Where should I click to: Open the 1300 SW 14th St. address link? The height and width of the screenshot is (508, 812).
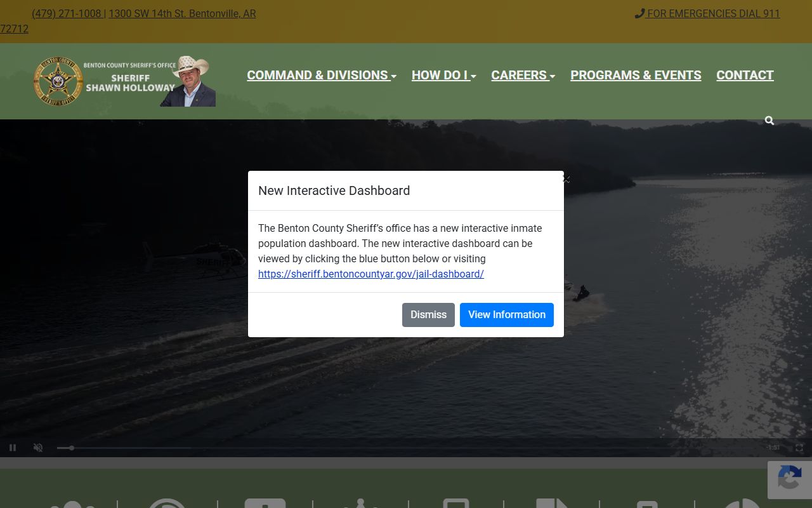point(182,13)
